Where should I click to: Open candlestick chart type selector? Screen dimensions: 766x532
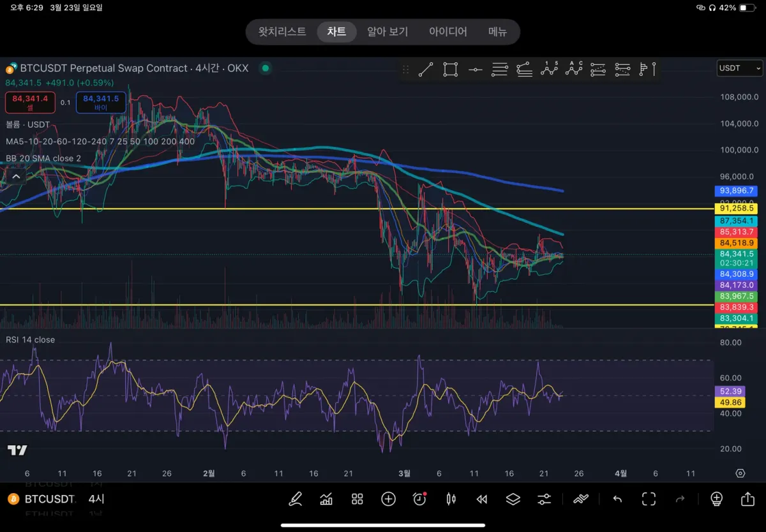(451, 499)
